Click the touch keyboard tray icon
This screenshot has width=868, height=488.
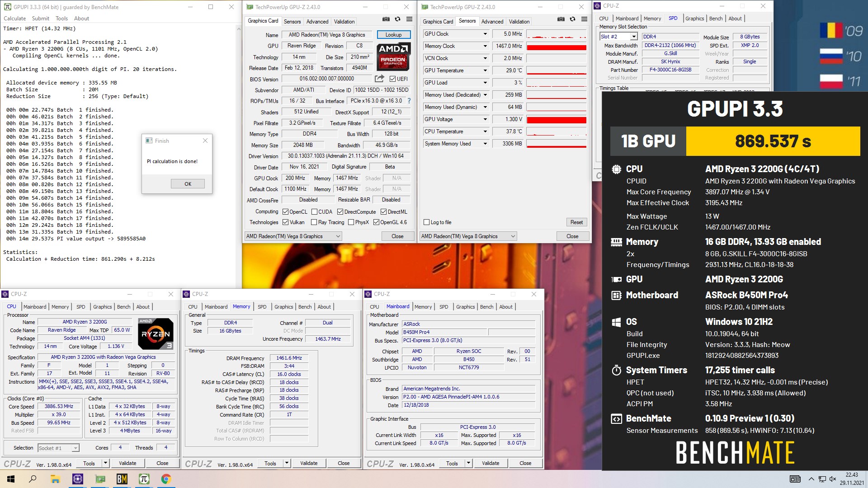pyautogui.click(x=795, y=479)
